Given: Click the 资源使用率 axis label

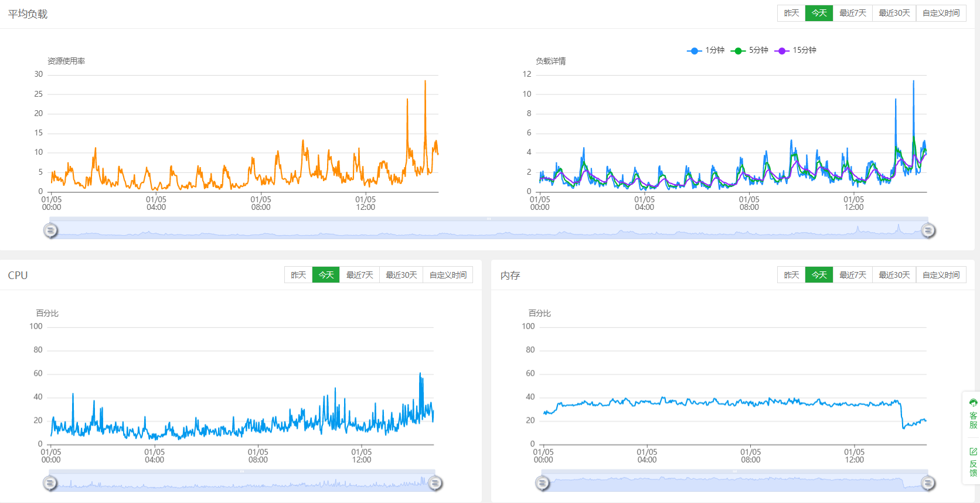Looking at the screenshot, I should (66, 61).
